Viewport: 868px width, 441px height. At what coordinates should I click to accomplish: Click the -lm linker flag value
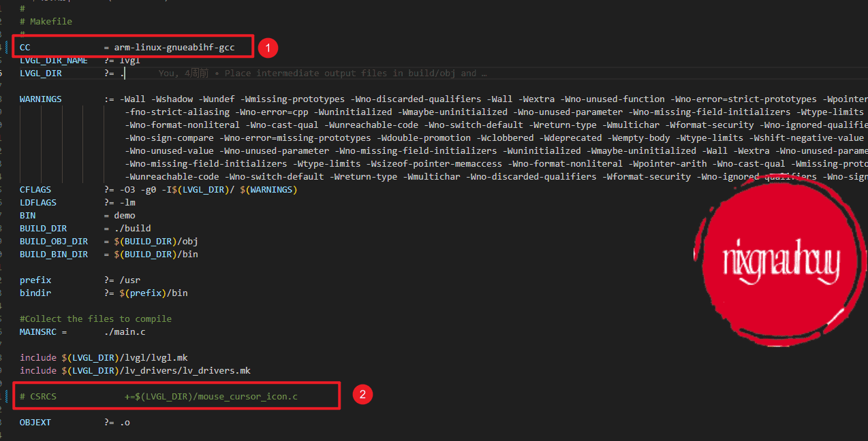(x=127, y=202)
